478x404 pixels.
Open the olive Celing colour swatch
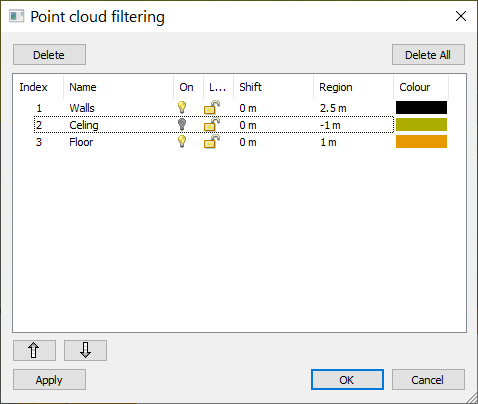click(421, 124)
